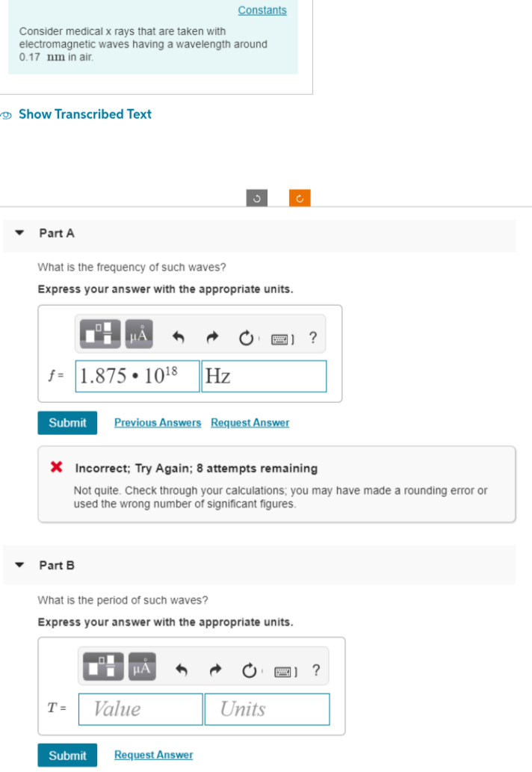
Task: Submit the Part A answer
Action: coord(67,423)
